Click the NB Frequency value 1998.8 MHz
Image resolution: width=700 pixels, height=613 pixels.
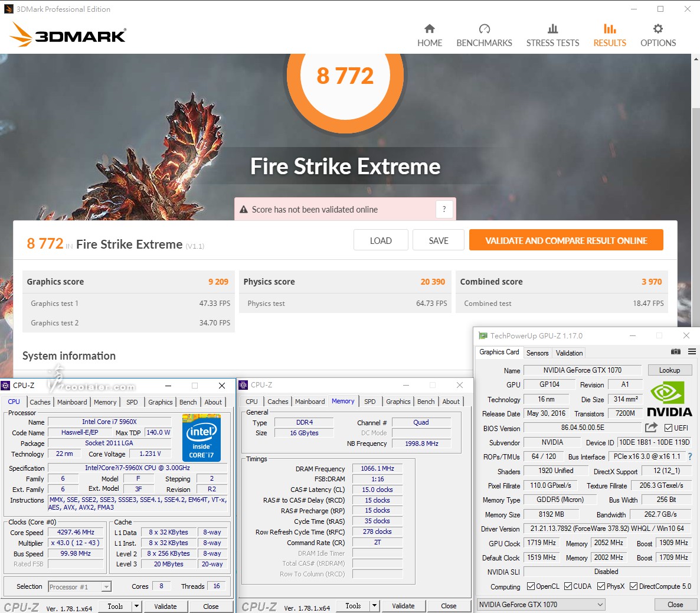(x=421, y=444)
